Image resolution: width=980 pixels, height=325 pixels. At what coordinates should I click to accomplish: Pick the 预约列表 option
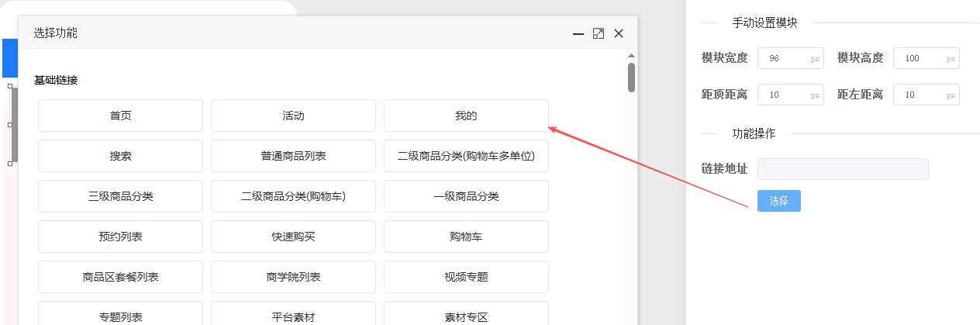tap(120, 237)
